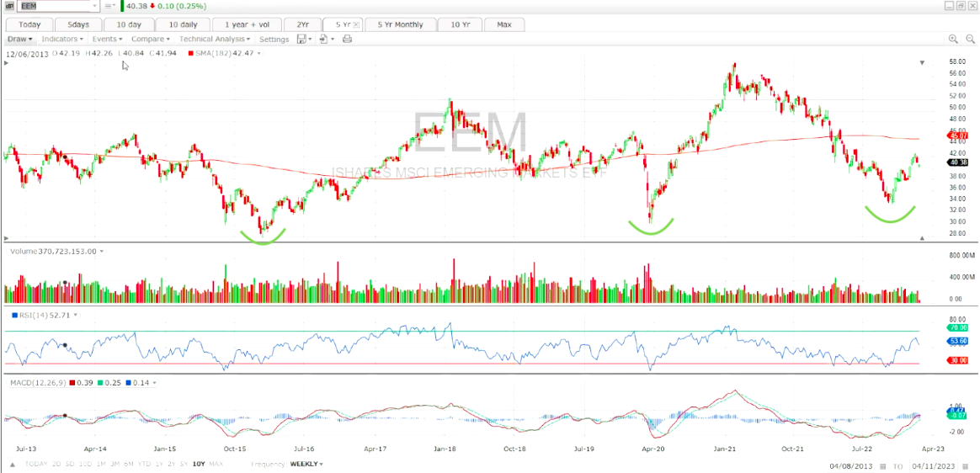
Task: Click the export document icon
Action: (325, 39)
